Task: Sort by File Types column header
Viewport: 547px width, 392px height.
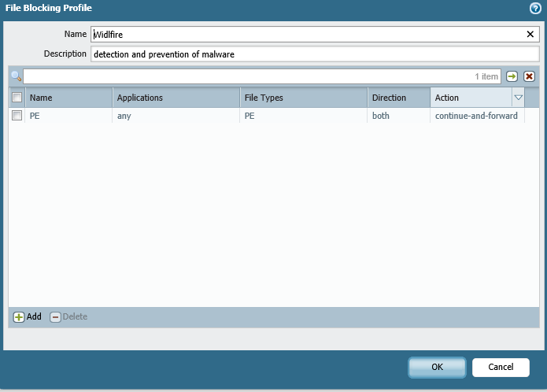Action: (304, 98)
